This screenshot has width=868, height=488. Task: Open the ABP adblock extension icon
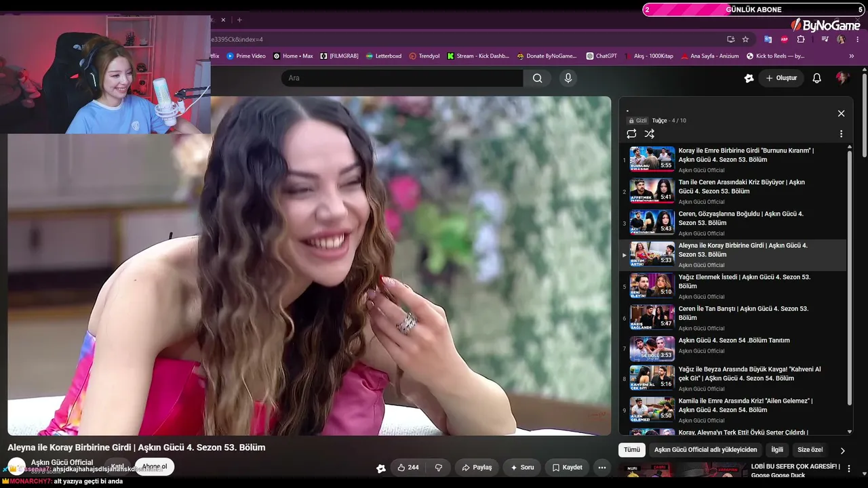coord(785,39)
